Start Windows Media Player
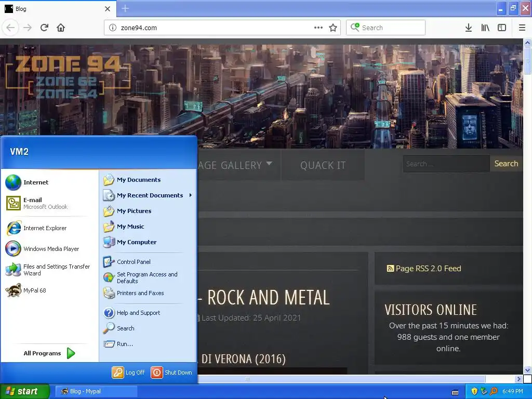The height and width of the screenshot is (399, 532). (x=43, y=249)
